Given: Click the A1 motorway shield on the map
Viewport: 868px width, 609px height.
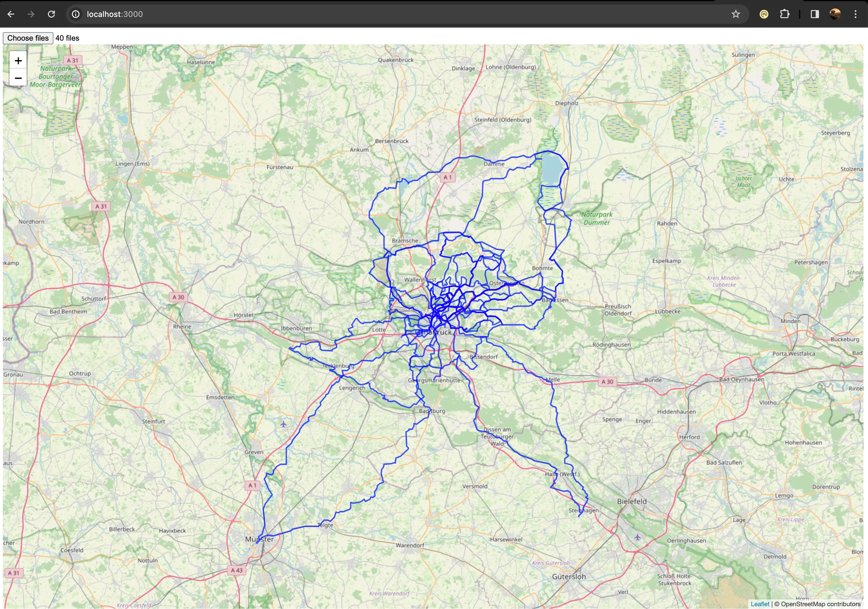Looking at the screenshot, I should coord(448,177).
